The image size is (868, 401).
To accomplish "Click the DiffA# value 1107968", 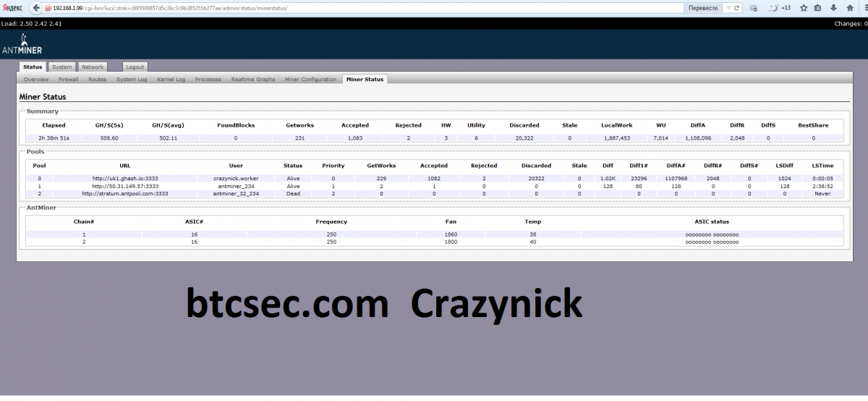I will pos(676,178).
